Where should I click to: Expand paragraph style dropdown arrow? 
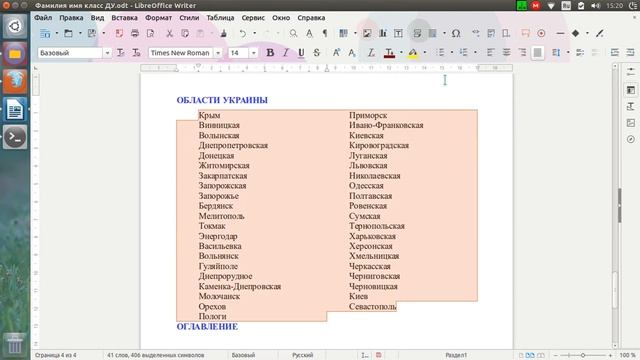(x=107, y=53)
